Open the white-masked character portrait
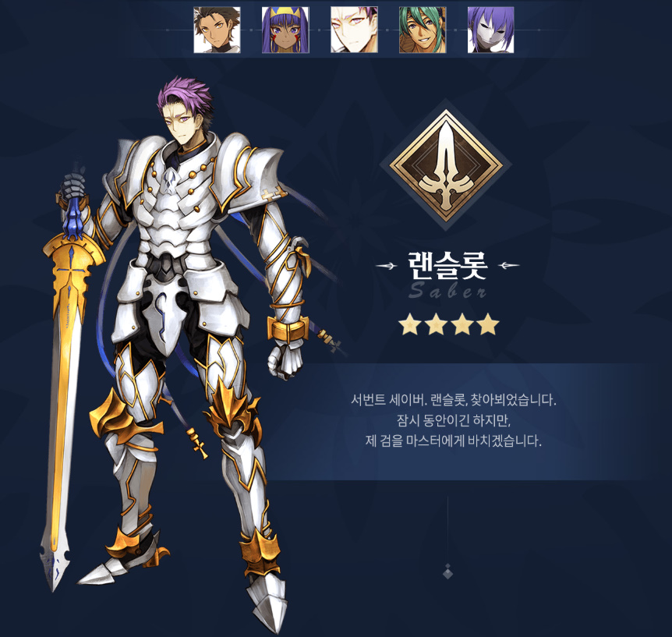The width and height of the screenshot is (672, 637). 490,30
